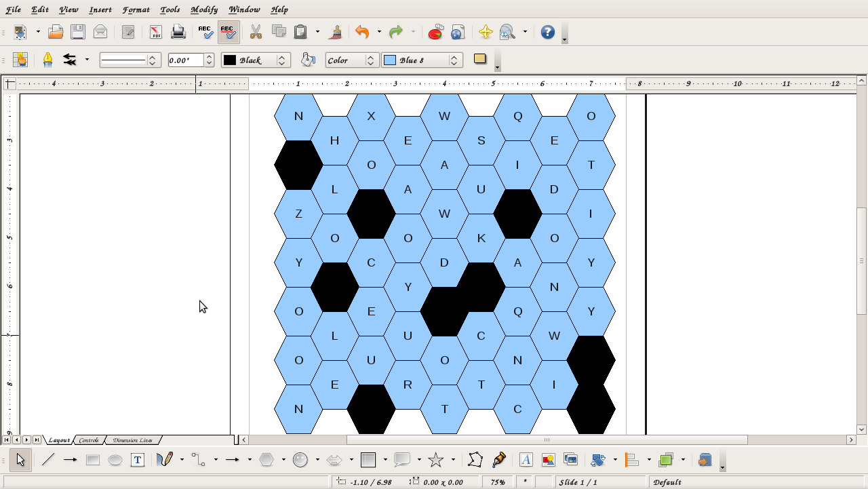Click the vertical scrollbar thumb

[862, 260]
